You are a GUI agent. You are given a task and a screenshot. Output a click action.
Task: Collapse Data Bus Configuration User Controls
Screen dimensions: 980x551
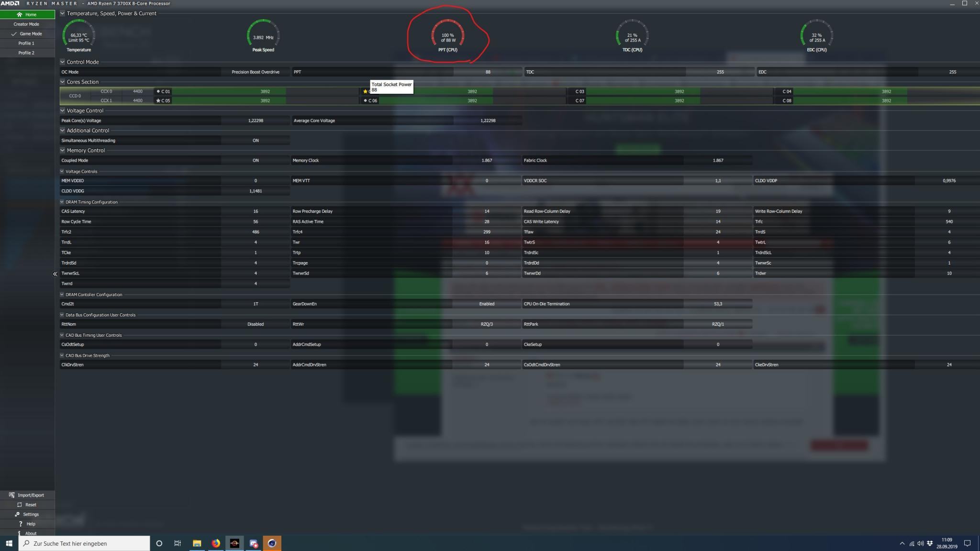[x=62, y=315]
